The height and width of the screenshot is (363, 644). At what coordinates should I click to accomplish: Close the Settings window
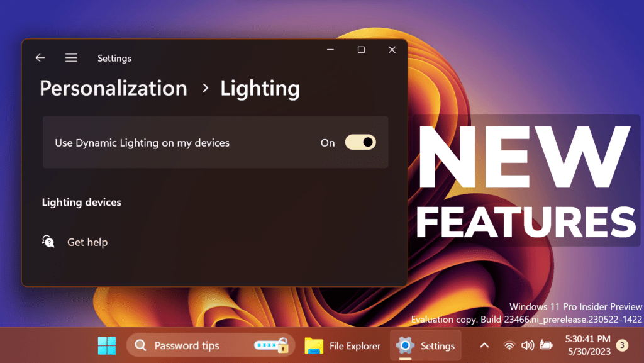tap(392, 50)
